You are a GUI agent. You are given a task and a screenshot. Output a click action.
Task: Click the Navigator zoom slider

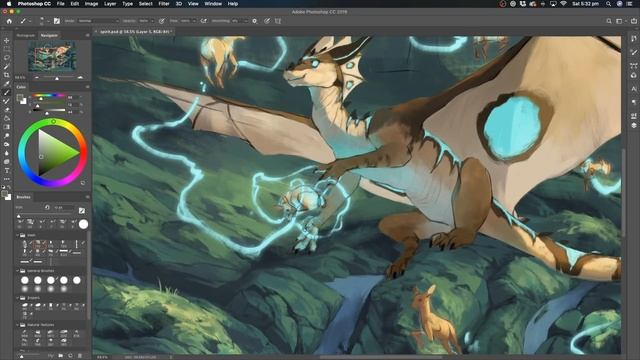click(x=58, y=77)
